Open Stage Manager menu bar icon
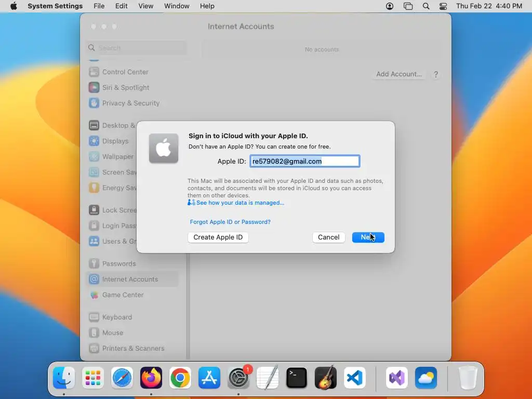 tap(408, 6)
